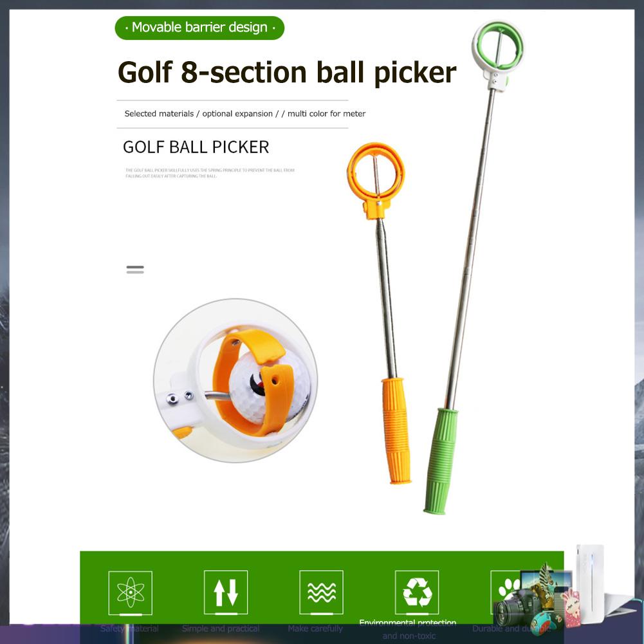Click the Simple and practical label
The height and width of the screenshot is (644, 644).
point(221,629)
